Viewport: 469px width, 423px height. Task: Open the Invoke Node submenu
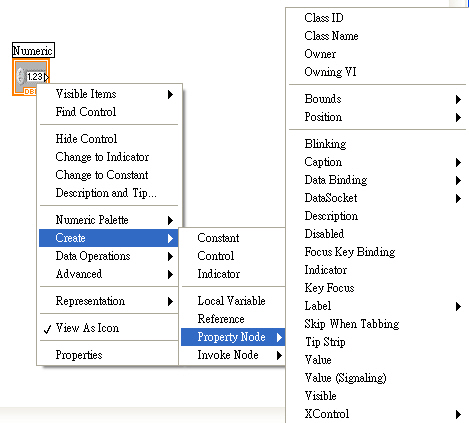point(233,355)
